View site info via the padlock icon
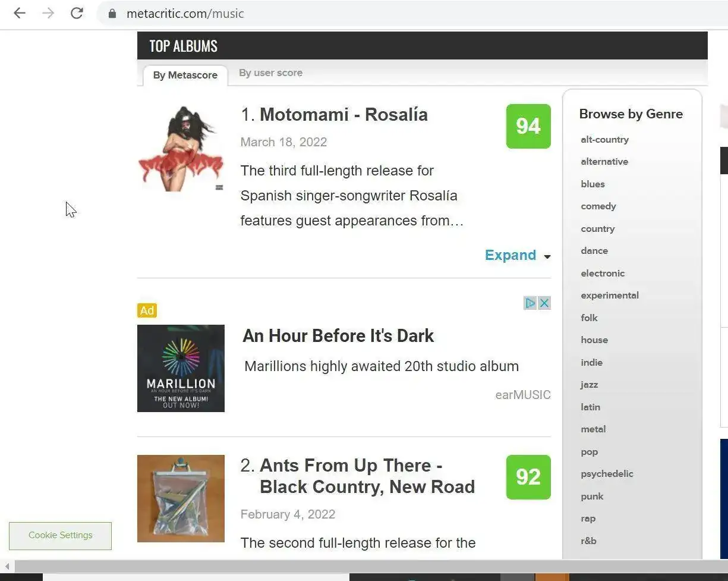Image resolution: width=728 pixels, height=581 pixels. pos(112,13)
